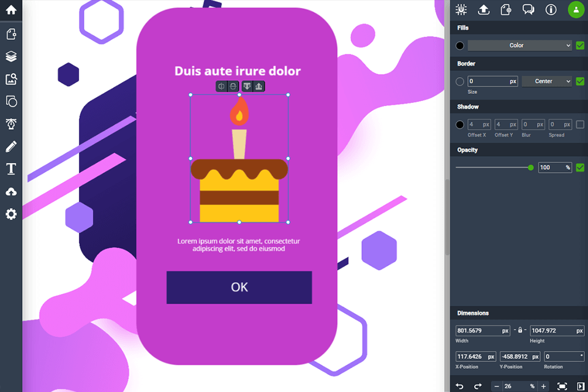Open the new page icon in sidebar

pyautogui.click(x=11, y=34)
